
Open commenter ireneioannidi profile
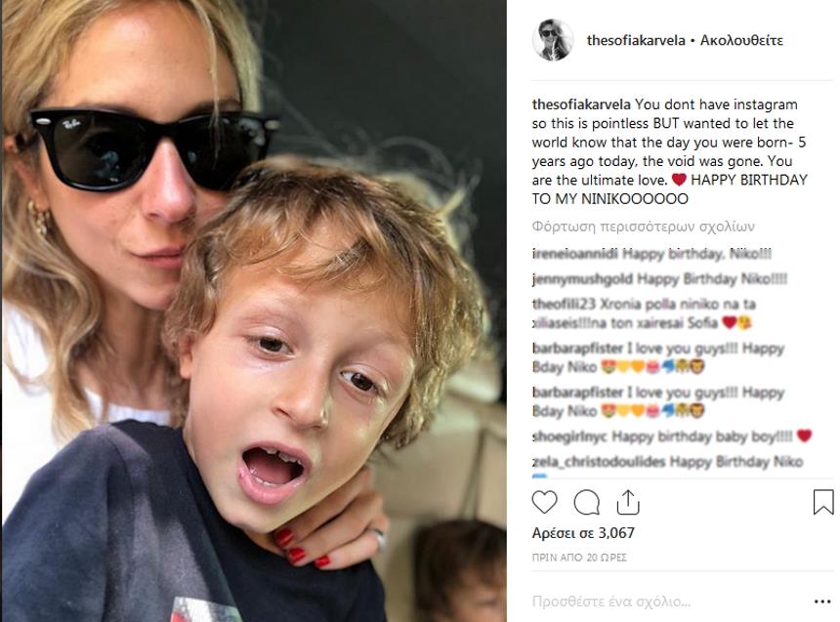[575, 254]
